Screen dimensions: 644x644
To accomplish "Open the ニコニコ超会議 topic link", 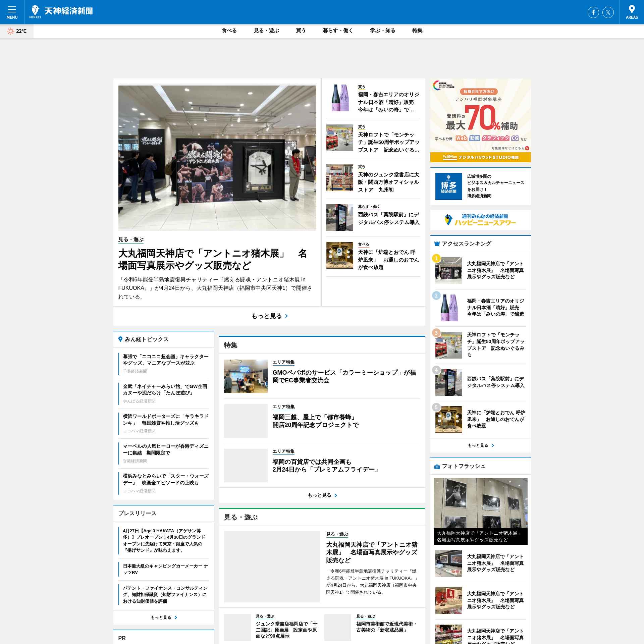I will [x=166, y=360].
